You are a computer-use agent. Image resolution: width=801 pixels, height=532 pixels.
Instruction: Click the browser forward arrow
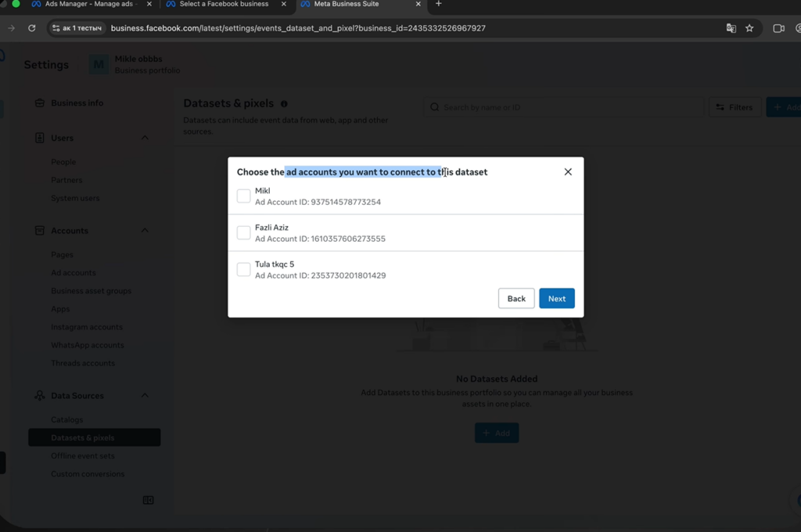point(11,28)
